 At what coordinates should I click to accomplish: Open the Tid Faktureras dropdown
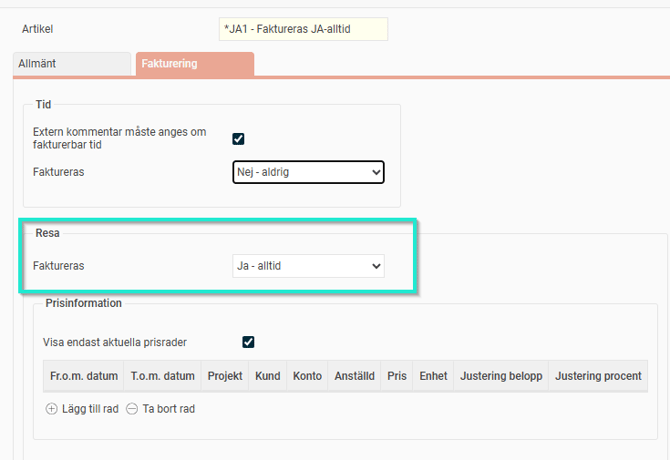click(308, 172)
